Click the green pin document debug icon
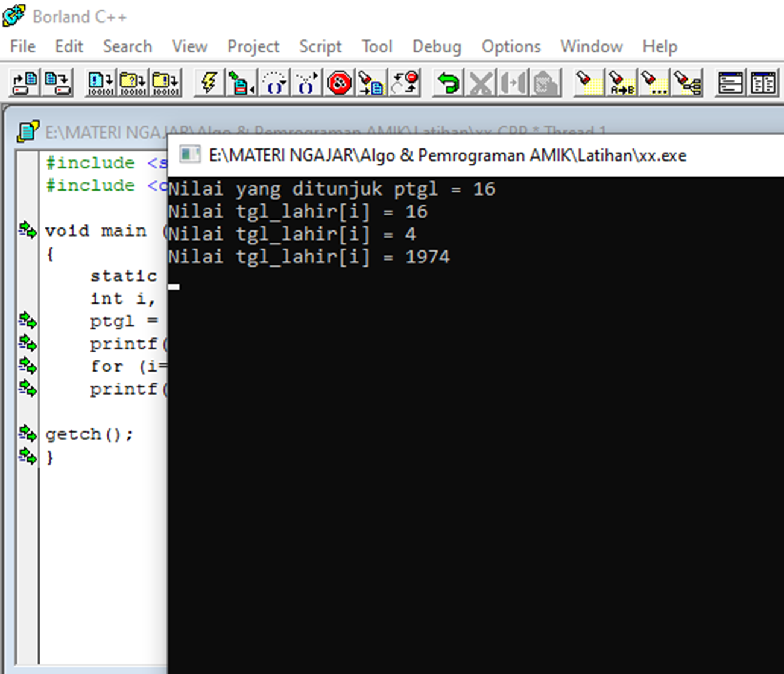The height and width of the screenshot is (674, 784). 241,83
